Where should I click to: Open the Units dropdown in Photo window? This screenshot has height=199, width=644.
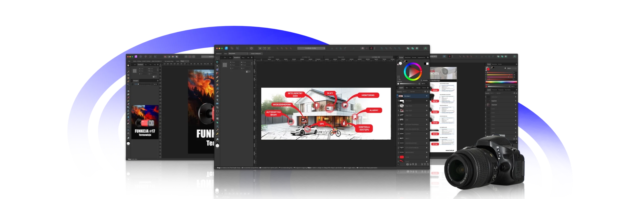coord(184,61)
